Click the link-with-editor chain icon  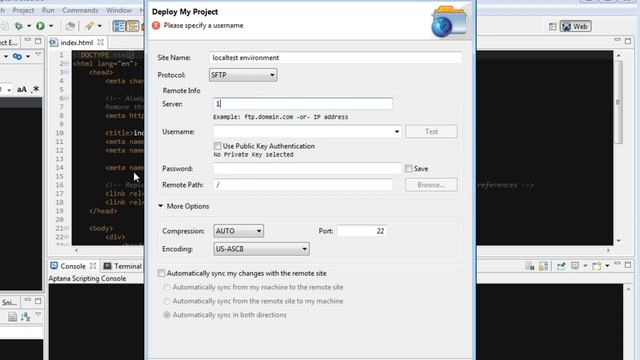pos(17,56)
